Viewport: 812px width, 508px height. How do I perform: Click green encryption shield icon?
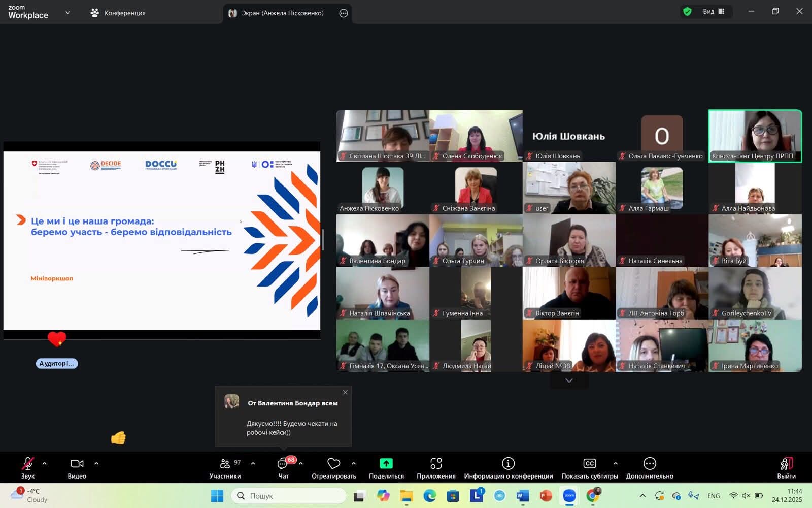point(687,12)
